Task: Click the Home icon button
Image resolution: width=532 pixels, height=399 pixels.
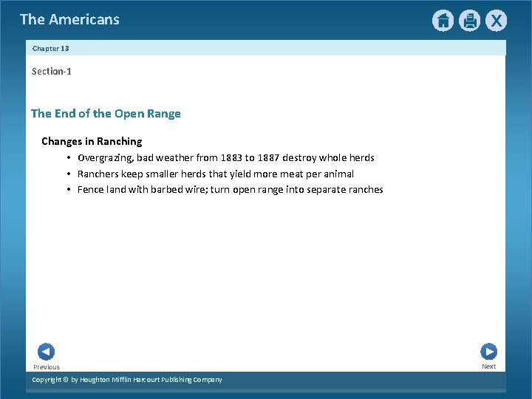Action: coord(443,21)
